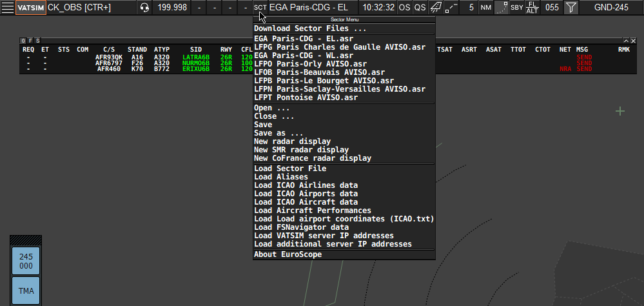This screenshot has width=644, height=306.
Task: Select callsign AFR460 in departure list
Action: point(109,69)
